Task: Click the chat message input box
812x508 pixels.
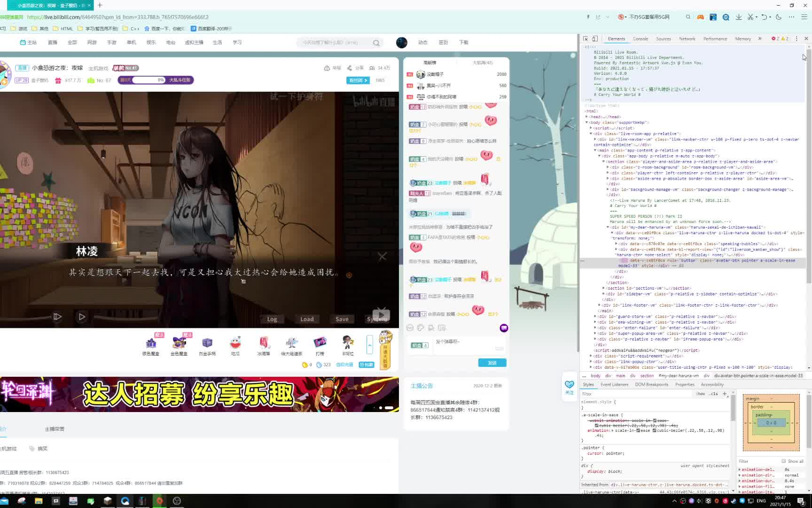Action: tap(468, 345)
